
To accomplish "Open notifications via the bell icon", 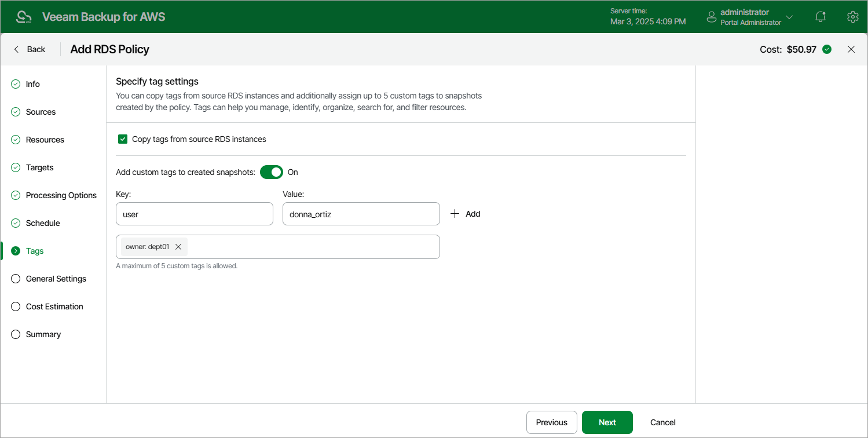I will click(x=820, y=16).
